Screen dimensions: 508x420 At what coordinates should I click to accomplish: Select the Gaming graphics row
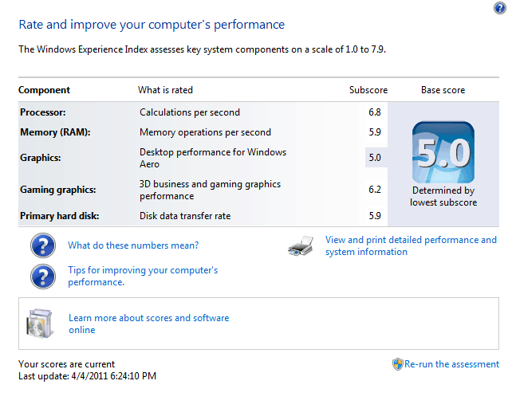point(203,190)
